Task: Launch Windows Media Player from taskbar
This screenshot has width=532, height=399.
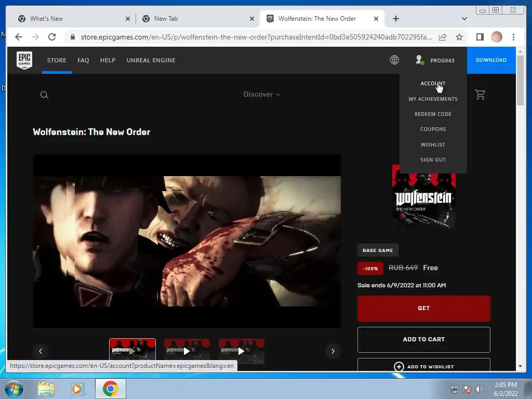Action: pyautogui.click(x=78, y=389)
